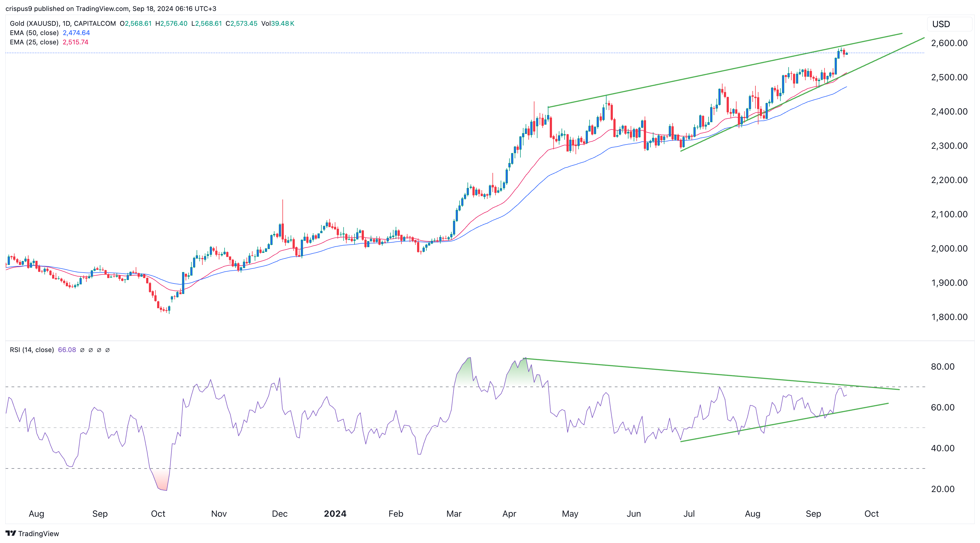Click the Dec label on time axis
980x543 pixels.
(280, 514)
